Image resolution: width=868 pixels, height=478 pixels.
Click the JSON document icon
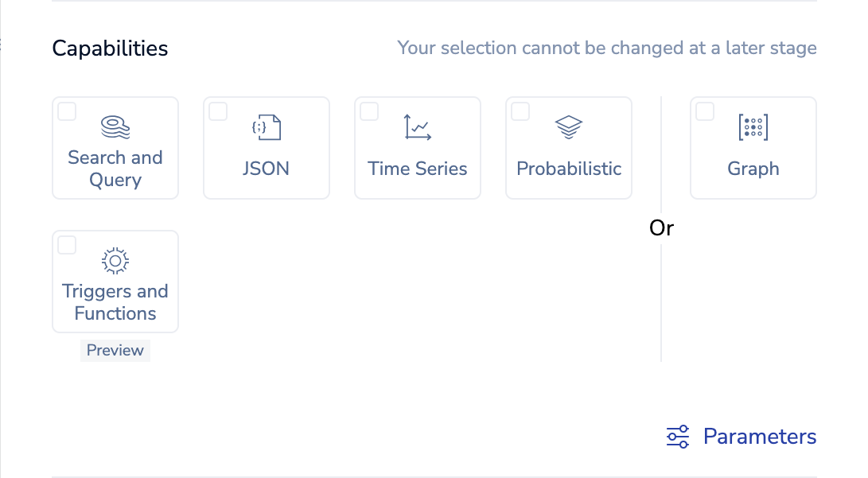(267, 127)
